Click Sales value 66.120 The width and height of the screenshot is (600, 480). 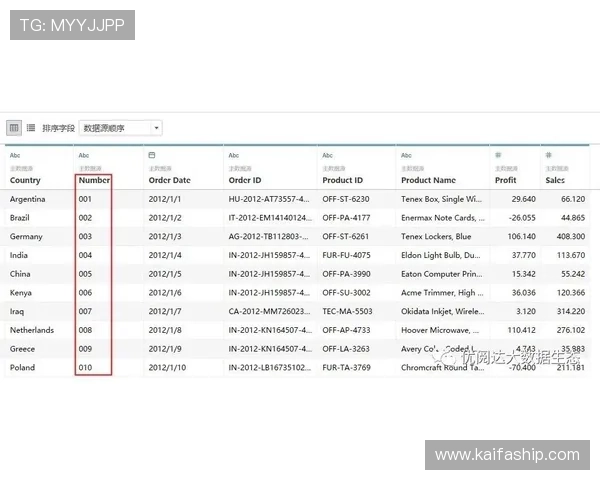pos(573,199)
